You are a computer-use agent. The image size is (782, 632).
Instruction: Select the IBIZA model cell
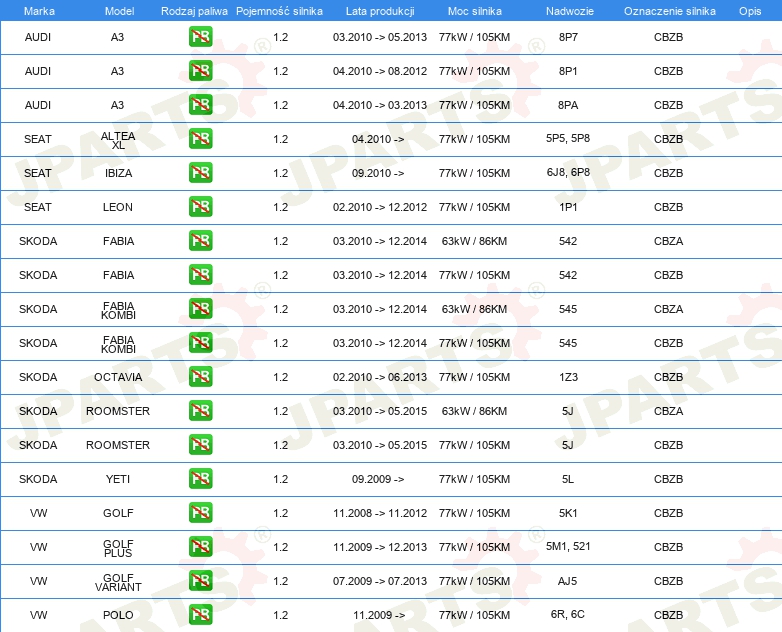click(118, 173)
